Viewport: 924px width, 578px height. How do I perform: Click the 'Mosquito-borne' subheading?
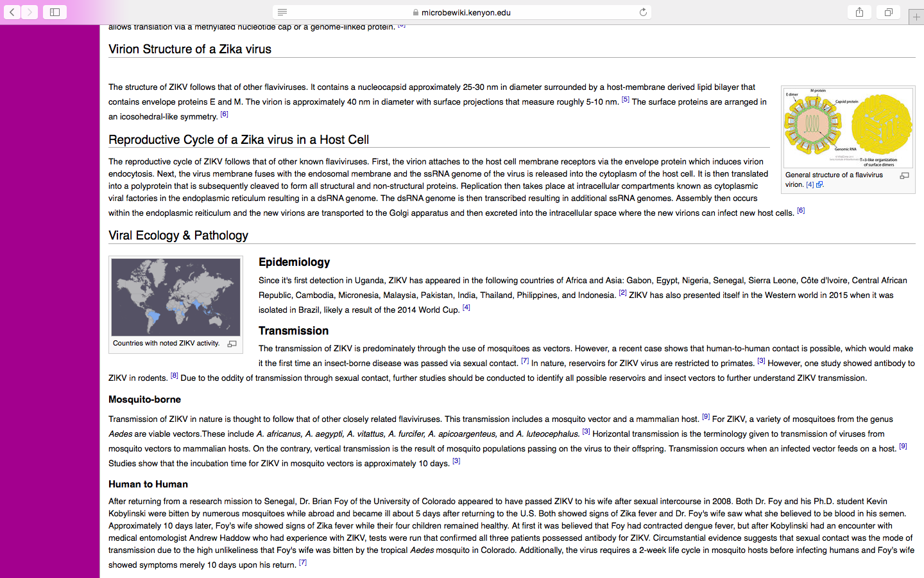click(144, 399)
